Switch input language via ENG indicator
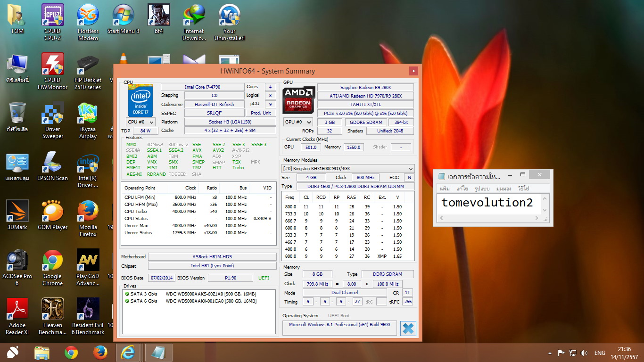This screenshot has height=362, width=644. coord(600,353)
